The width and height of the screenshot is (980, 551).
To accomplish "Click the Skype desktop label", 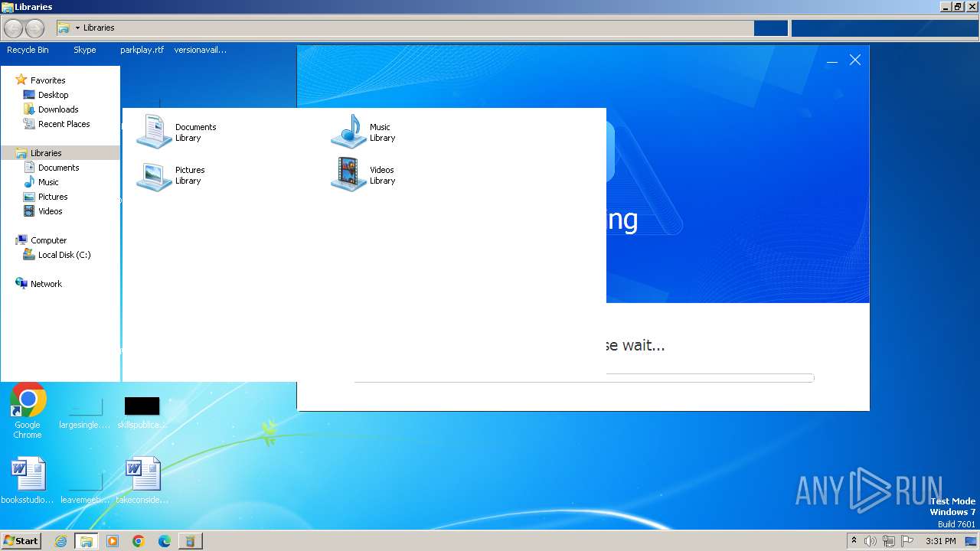I will click(84, 50).
